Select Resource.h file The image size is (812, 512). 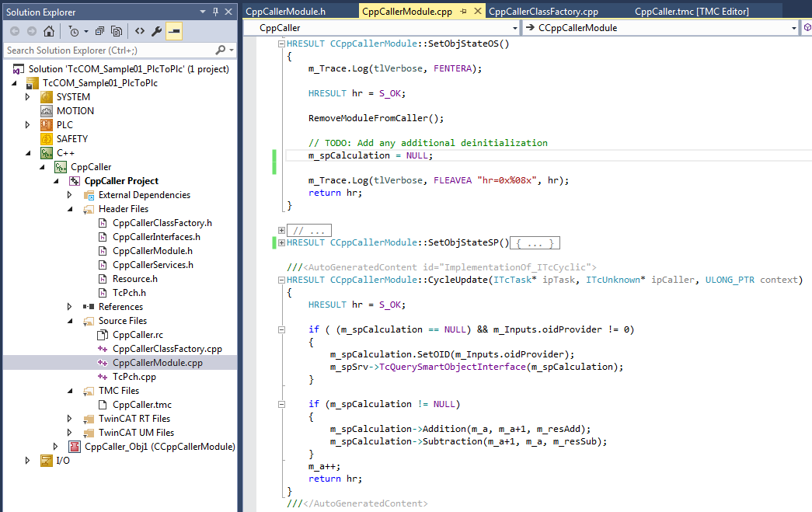tap(135, 278)
